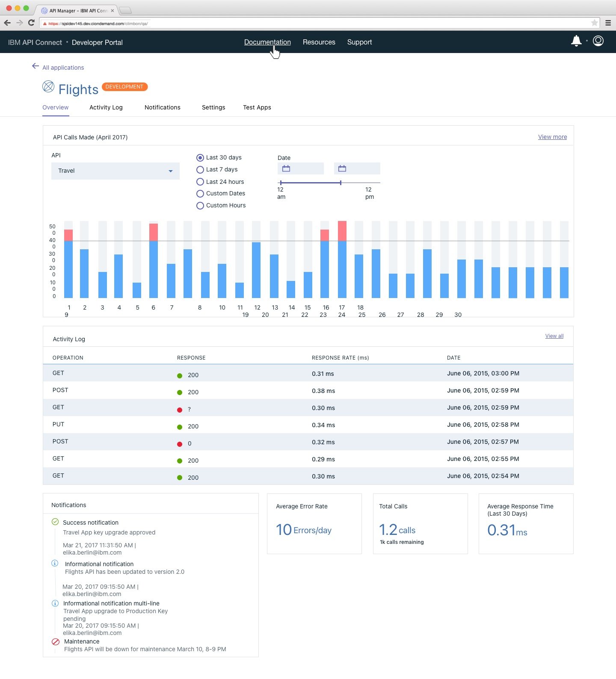
Task: Click View all in Activity Log
Action: pos(554,336)
